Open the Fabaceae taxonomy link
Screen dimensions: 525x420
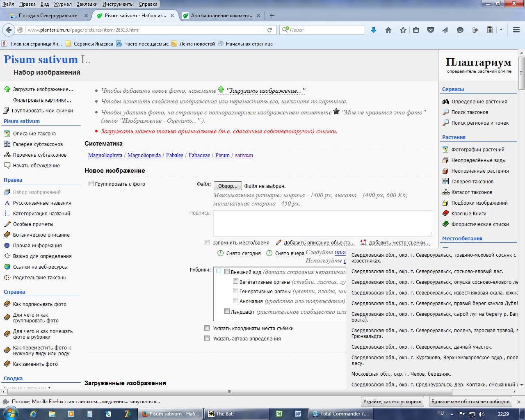coord(199,155)
